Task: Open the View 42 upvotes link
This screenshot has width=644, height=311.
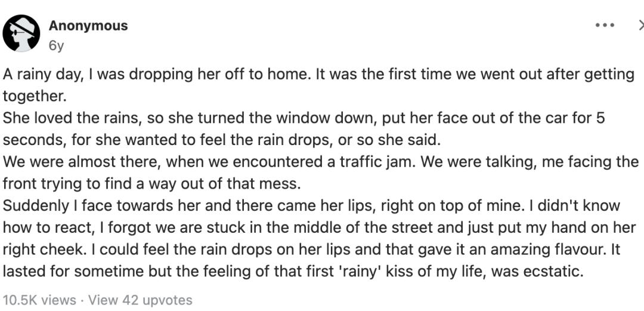Action: point(140,300)
